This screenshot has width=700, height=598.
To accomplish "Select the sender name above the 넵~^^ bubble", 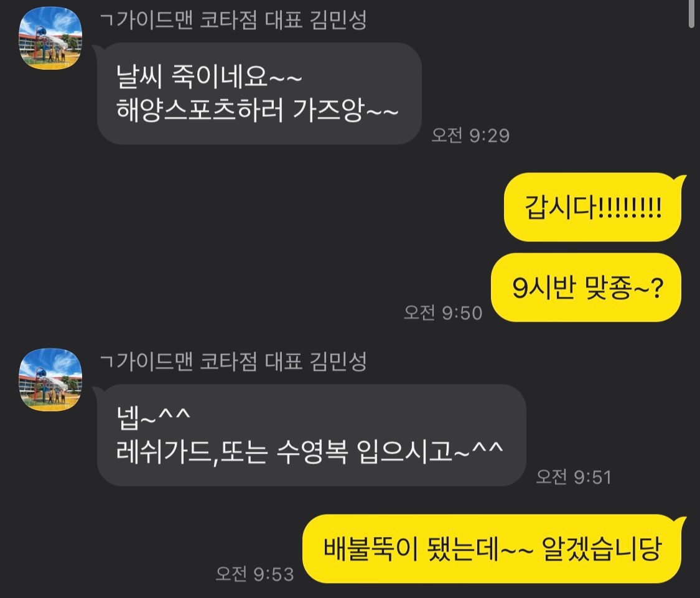I will click(233, 362).
